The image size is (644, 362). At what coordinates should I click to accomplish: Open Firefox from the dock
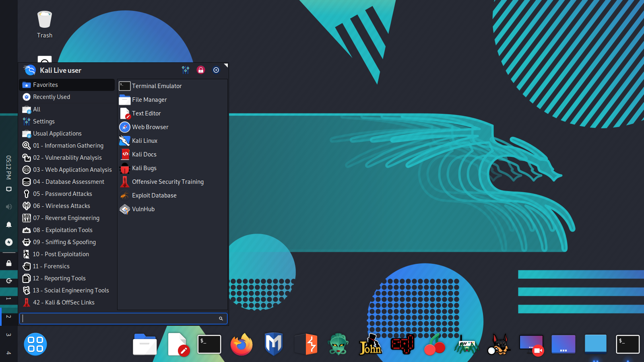(242, 344)
